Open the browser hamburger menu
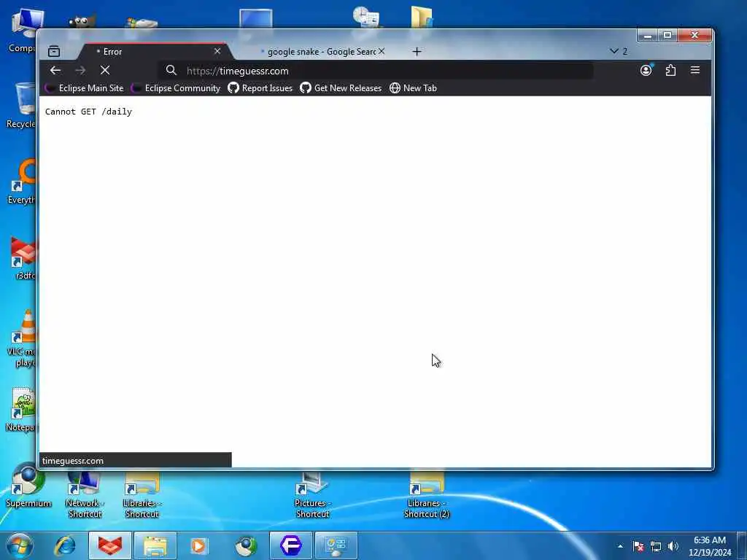The width and height of the screenshot is (747, 560). [x=695, y=71]
